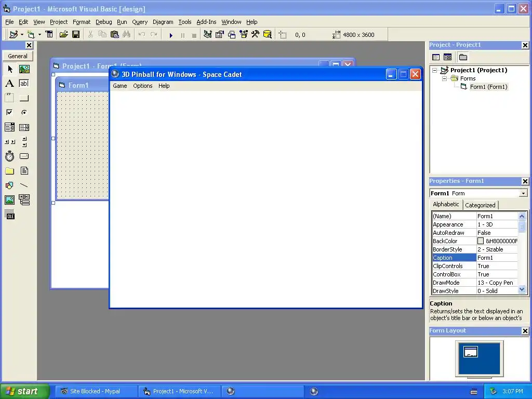
Task: Select the DrawMode property row
Action: (x=475, y=283)
